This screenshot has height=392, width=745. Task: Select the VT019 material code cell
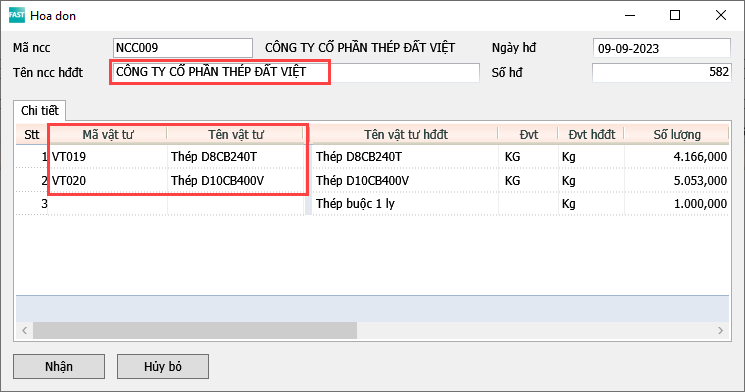point(108,156)
